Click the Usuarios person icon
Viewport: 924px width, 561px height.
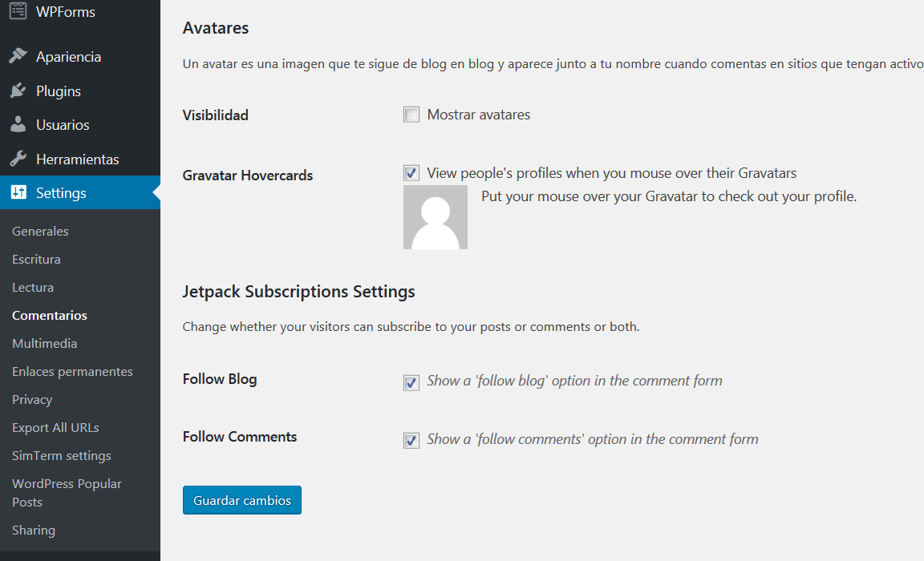(18, 124)
